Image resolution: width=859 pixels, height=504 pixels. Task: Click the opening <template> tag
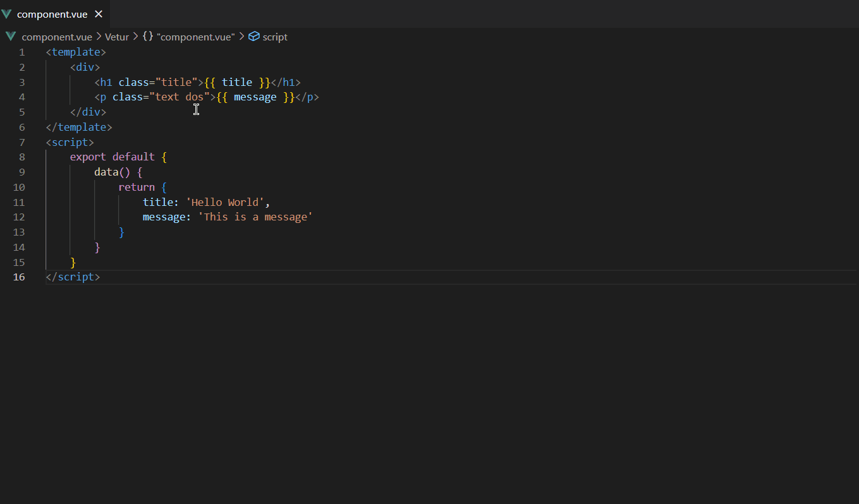pos(75,52)
